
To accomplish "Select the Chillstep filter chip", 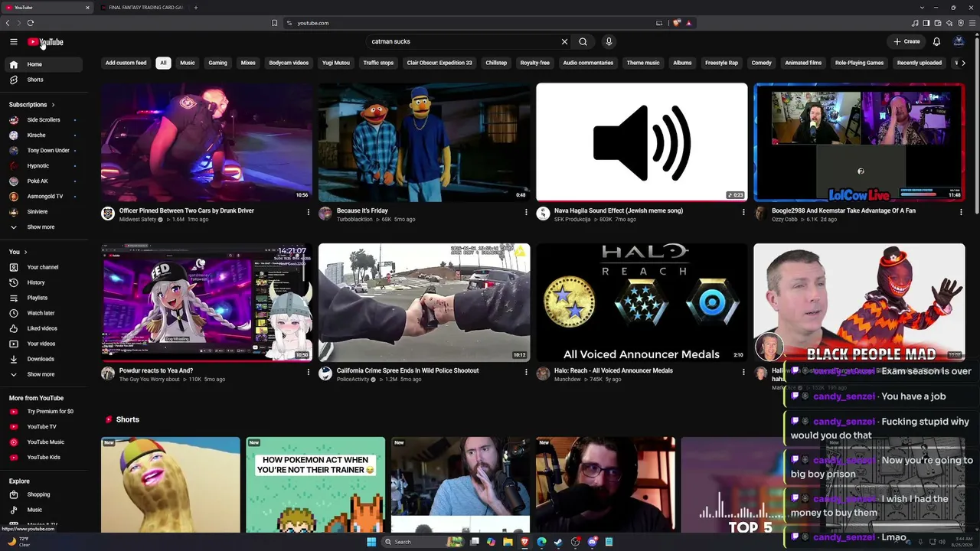I will point(496,63).
